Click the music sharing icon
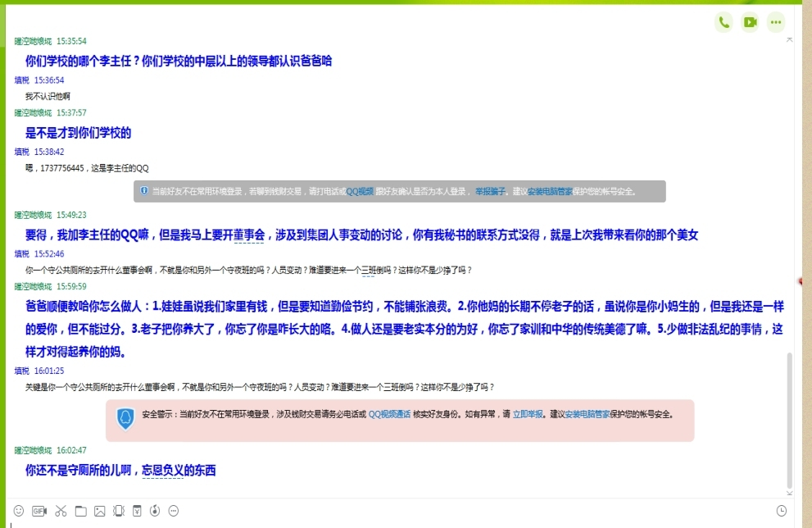The height and width of the screenshot is (528, 812). (155, 511)
